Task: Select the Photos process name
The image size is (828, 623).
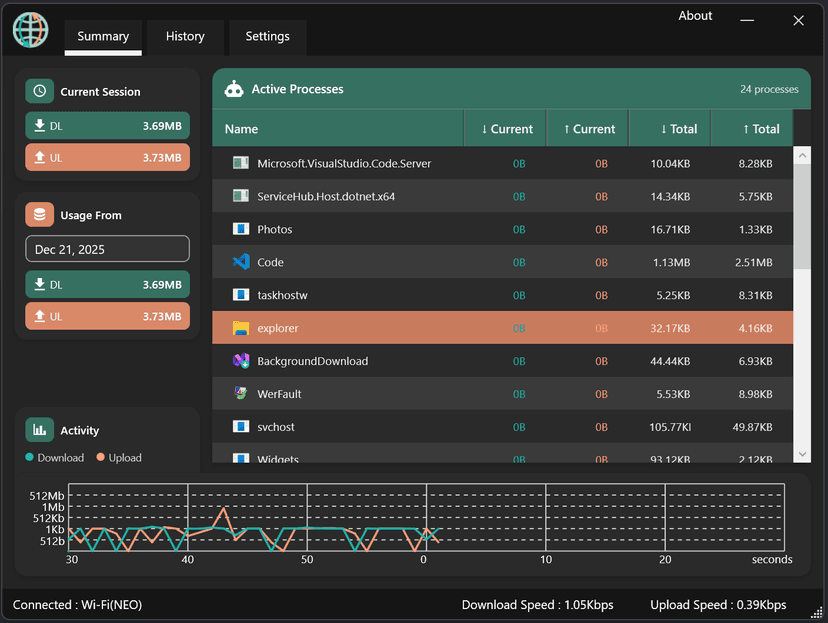Action: (275, 229)
